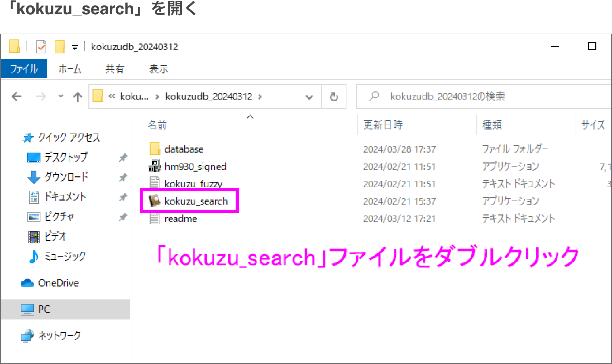Open the ファイル menu tab
612x364 pixels.
coord(24,69)
